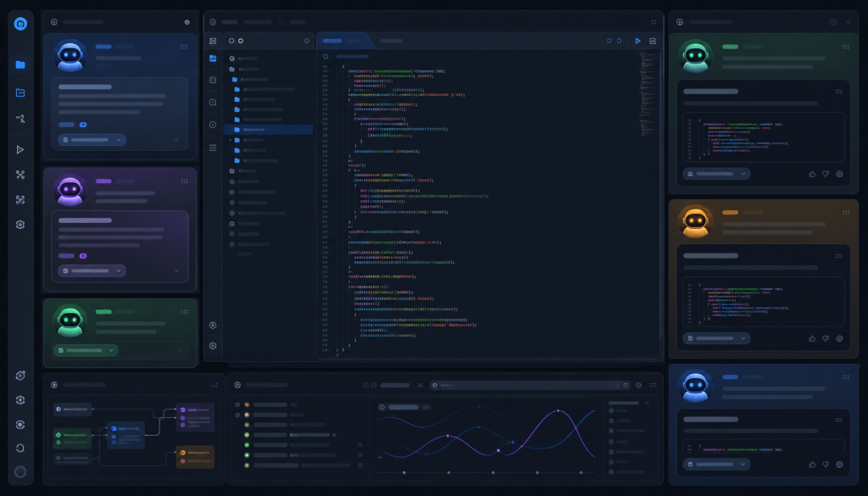Viewport: 868px width, 496px height.
Task: Click thumbs-up on the right green robot's message
Action: 812,174
